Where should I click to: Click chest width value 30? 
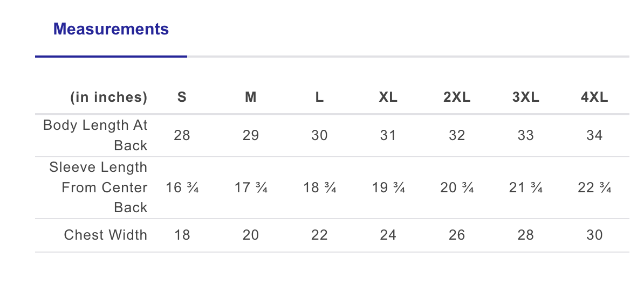[594, 235]
